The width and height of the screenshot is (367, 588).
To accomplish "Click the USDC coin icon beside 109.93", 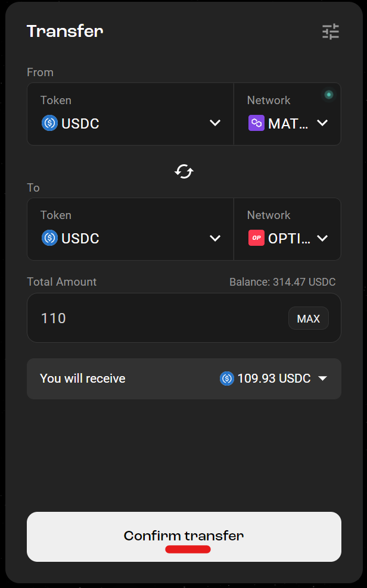I will tap(226, 378).
